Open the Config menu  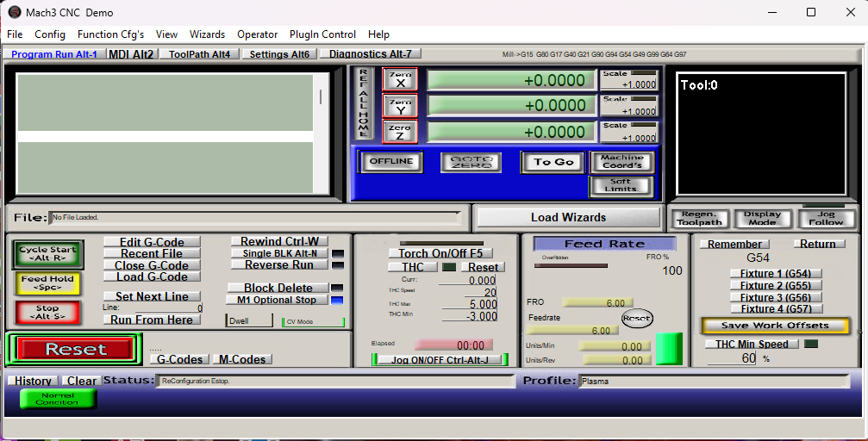(x=50, y=34)
